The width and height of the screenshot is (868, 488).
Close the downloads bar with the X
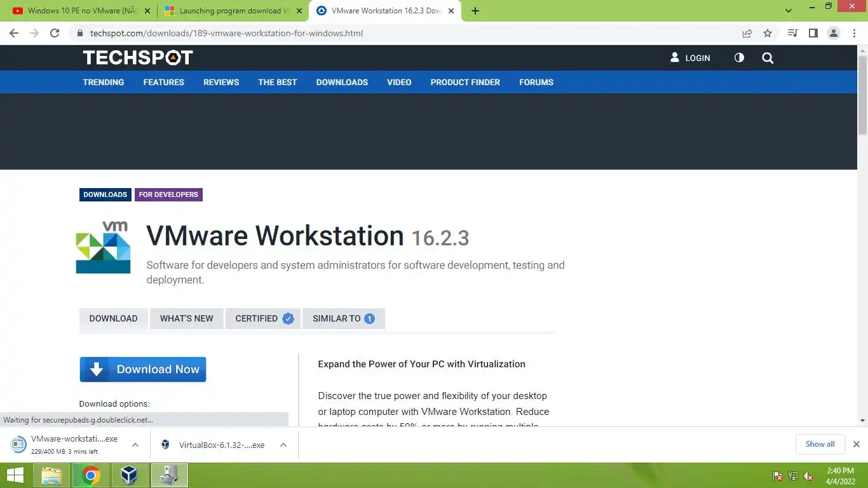tap(857, 444)
